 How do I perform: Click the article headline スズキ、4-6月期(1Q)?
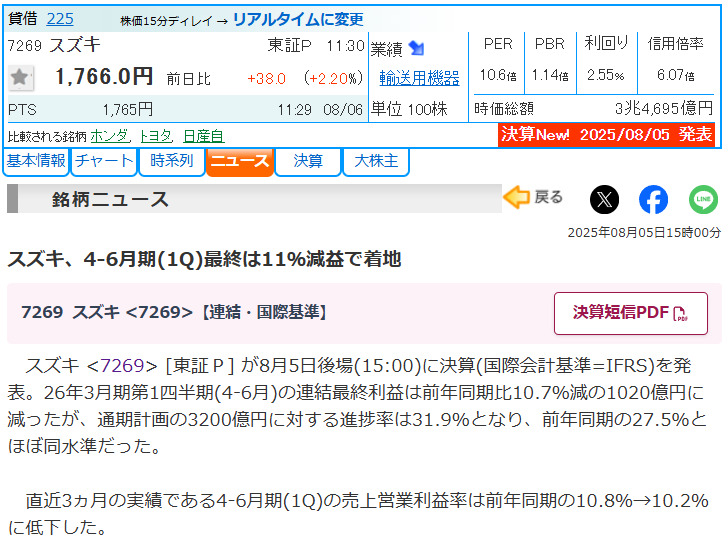204,259
